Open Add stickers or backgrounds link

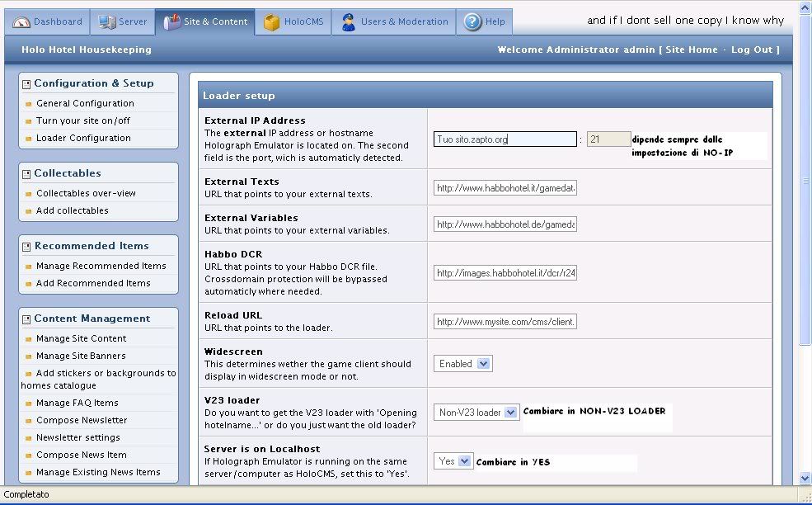(x=98, y=379)
